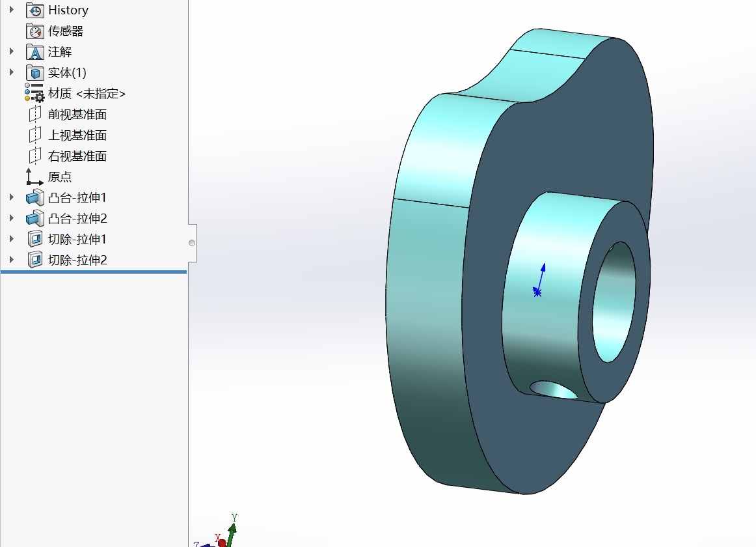Click the 切除-拉伸1 cut extrude icon
Image resolution: width=756 pixels, height=547 pixels.
[34, 239]
